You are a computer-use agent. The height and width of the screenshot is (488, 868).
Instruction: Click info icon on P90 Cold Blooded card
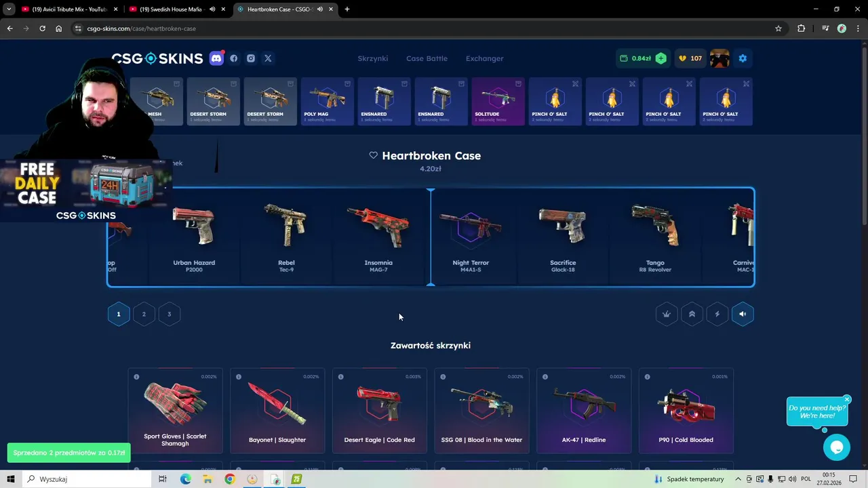[x=647, y=377]
